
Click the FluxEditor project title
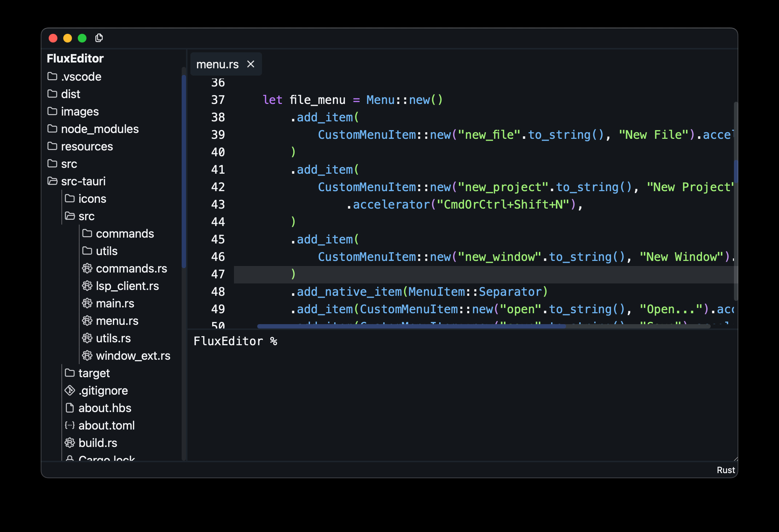75,59
